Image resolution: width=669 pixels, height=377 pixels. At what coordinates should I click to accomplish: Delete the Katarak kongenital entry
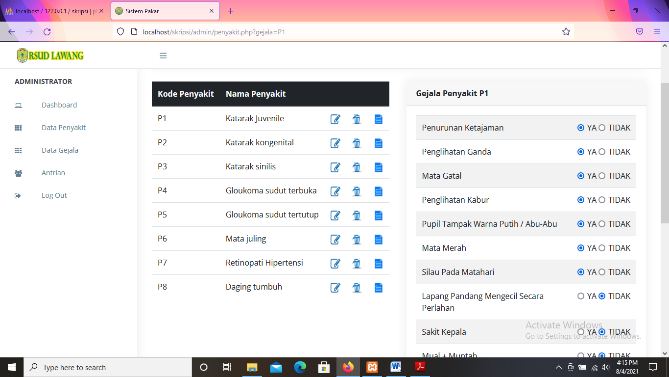357,143
